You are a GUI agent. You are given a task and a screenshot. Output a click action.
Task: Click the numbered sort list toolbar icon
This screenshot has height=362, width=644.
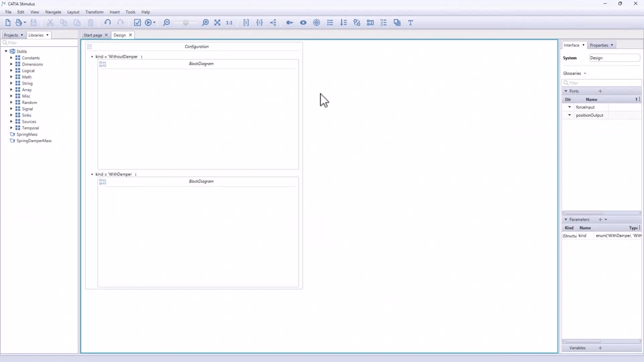[343, 23]
